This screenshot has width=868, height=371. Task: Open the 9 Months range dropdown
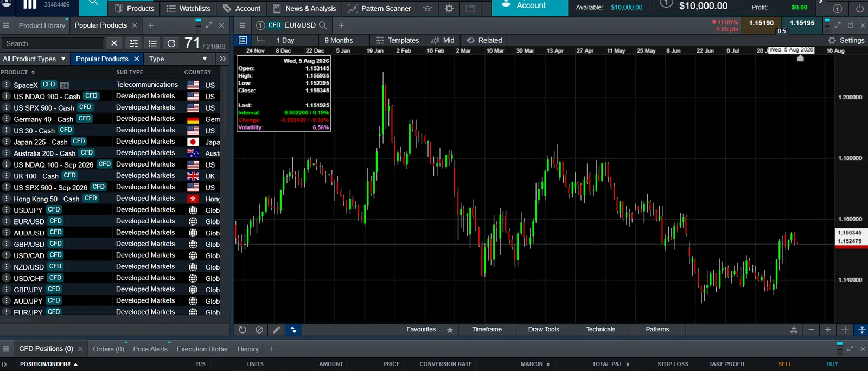[345, 40]
